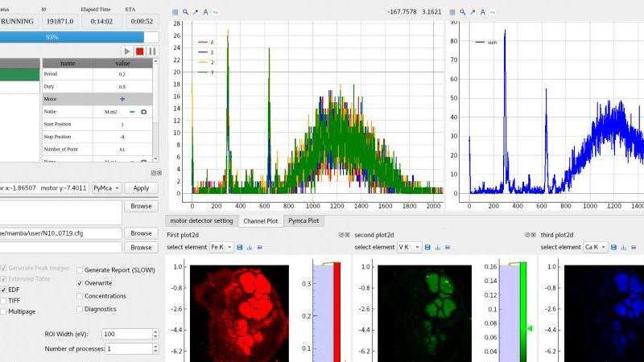Toggle the Extended Table checkbox
644x362 pixels.
coord(3,279)
